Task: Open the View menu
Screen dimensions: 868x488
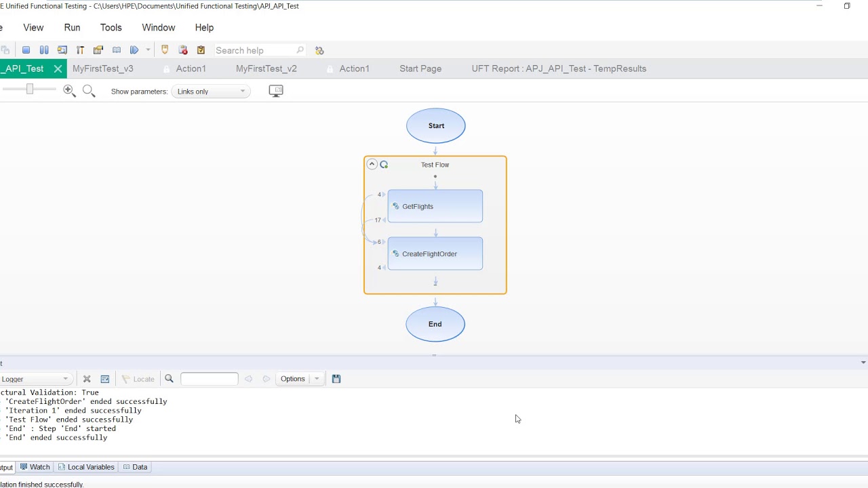Action: tap(33, 28)
